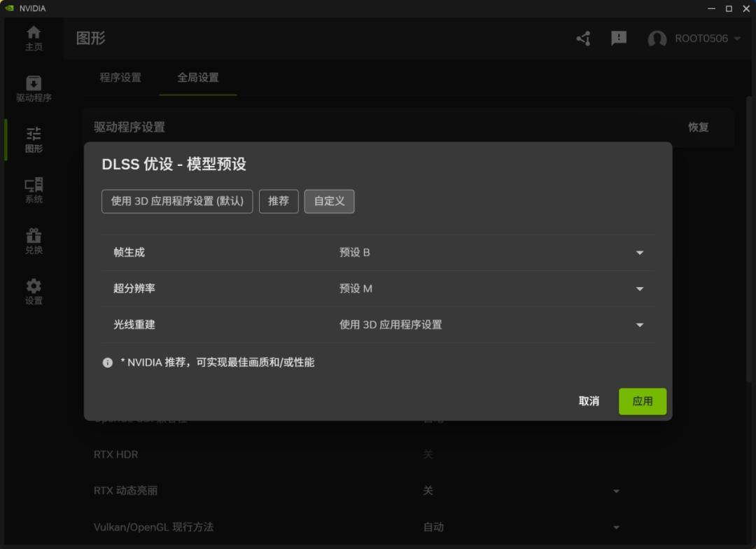Select 使用 3D 应用程序设置 (默认) option
Viewport: 756px width, 549px height.
pos(177,201)
